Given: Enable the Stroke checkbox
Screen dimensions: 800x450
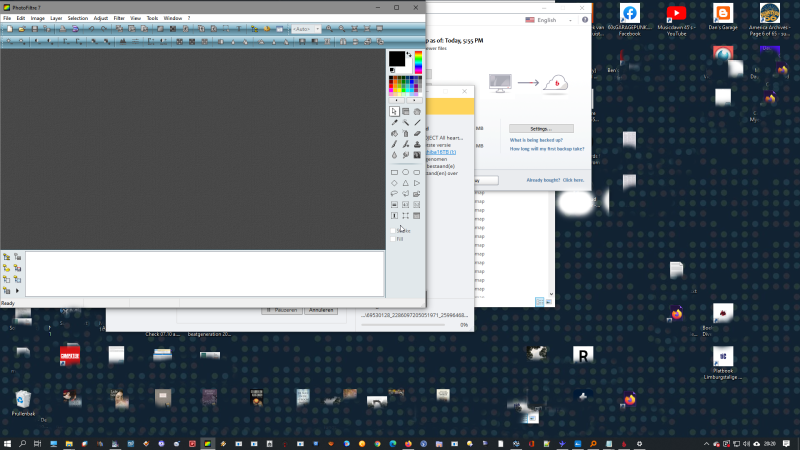Looking at the screenshot, I should click(393, 231).
